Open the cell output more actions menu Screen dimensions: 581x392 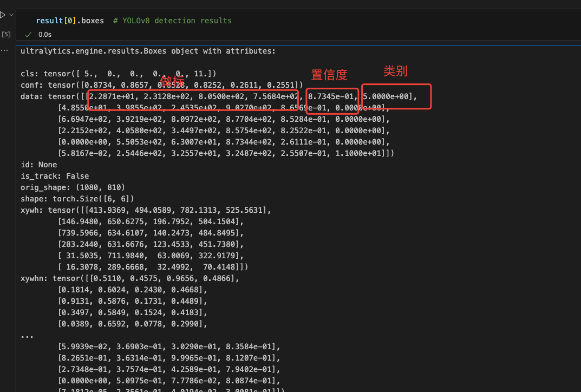tap(4, 50)
